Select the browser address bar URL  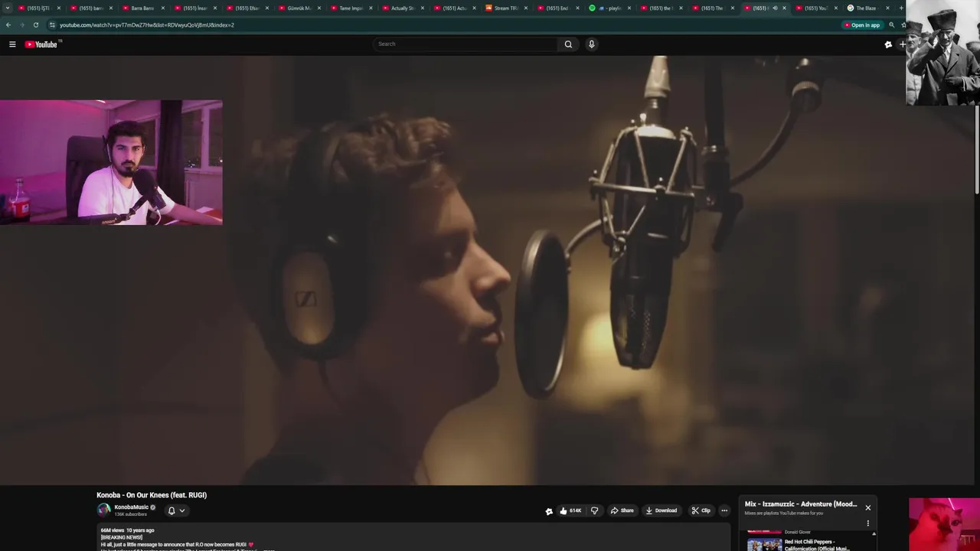pos(147,25)
